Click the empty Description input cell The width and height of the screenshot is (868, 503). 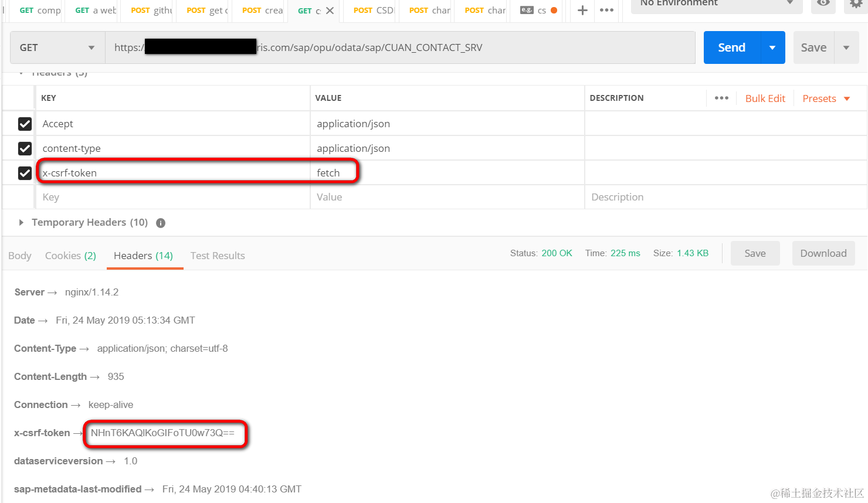click(725, 197)
